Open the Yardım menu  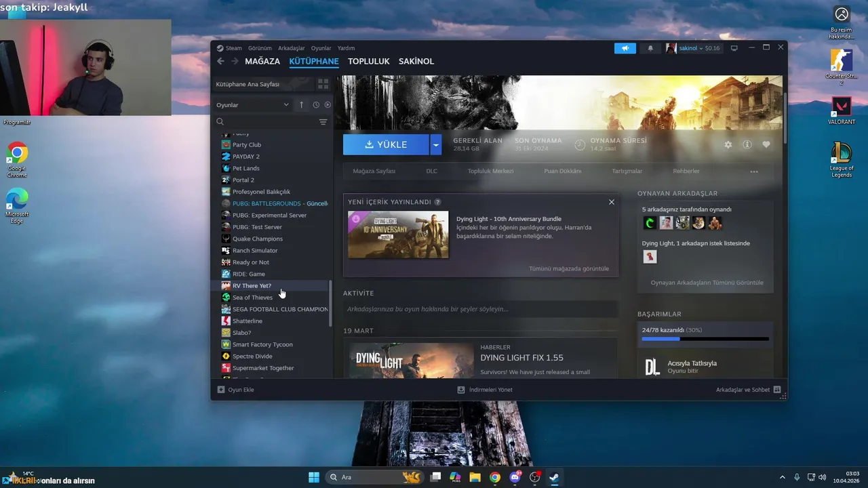click(x=347, y=48)
